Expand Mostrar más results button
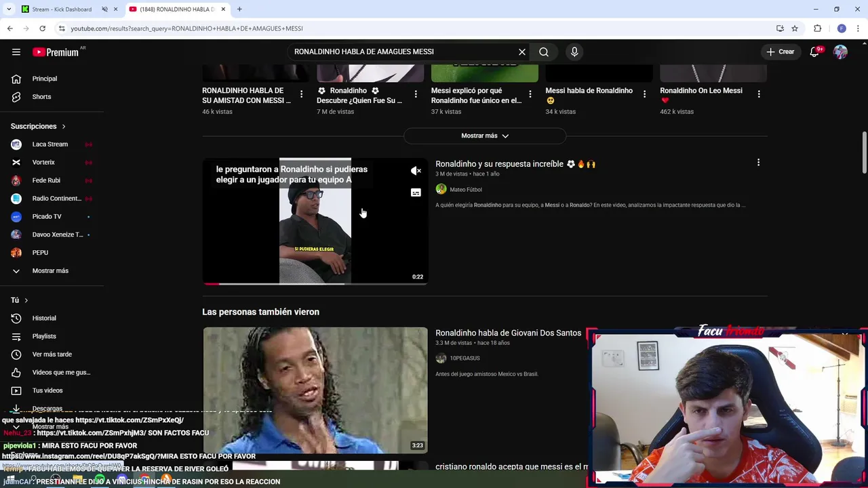868x488 pixels. tap(485, 136)
